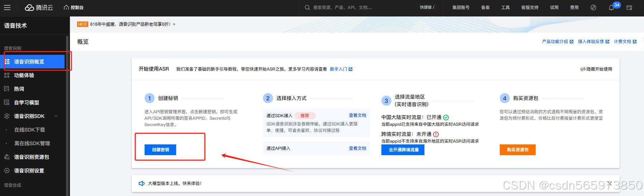The image size is (644, 196).
Task: Open the 618 promotion HOT banner link
Action: (126, 24)
